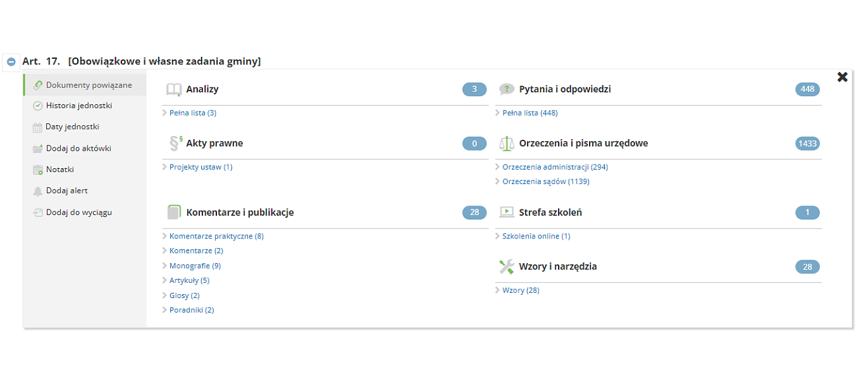Expand the Monografie (9) chevron

165,266
